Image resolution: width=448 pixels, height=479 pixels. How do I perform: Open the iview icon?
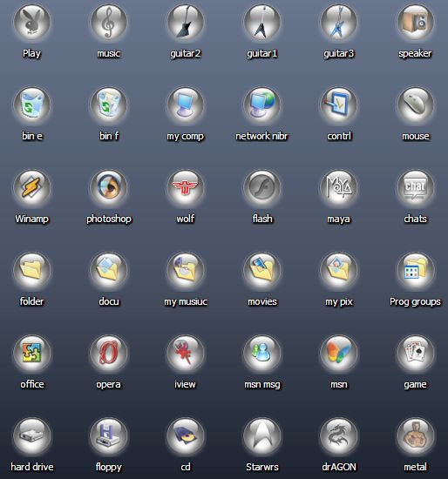tap(186, 353)
